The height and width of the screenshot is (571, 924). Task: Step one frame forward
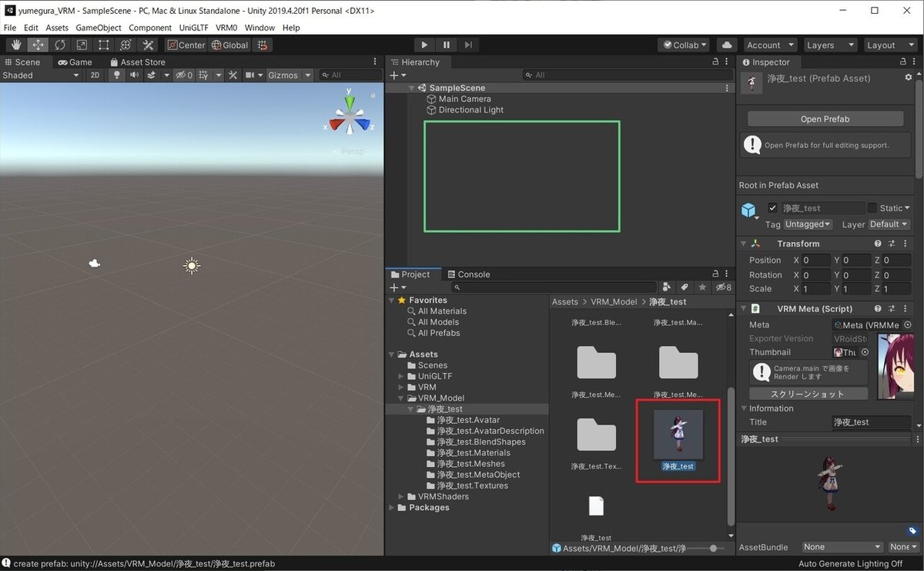(468, 45)
